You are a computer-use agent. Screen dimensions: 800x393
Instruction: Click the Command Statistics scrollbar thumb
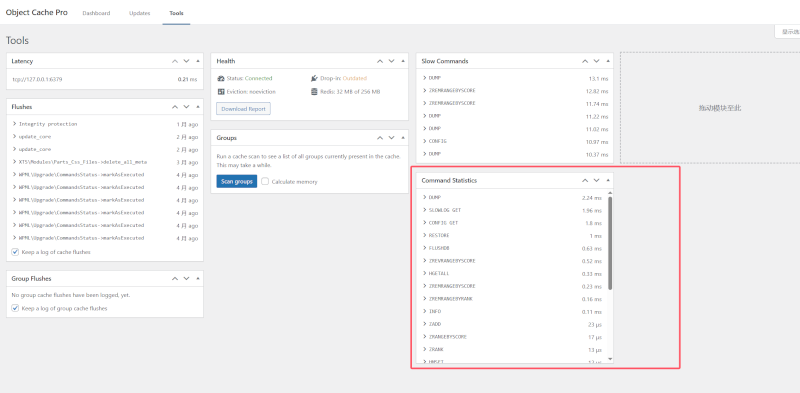click(x=610, y=243)
